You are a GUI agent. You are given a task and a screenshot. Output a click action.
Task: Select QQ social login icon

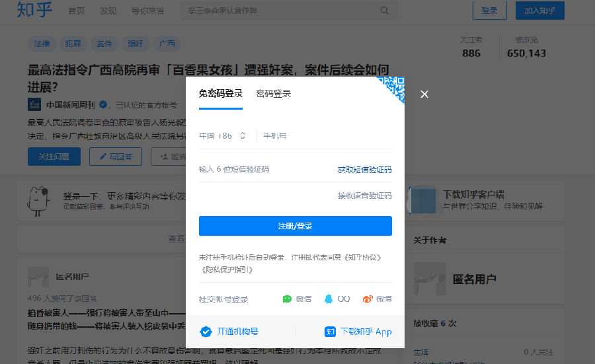pos(329,299)
